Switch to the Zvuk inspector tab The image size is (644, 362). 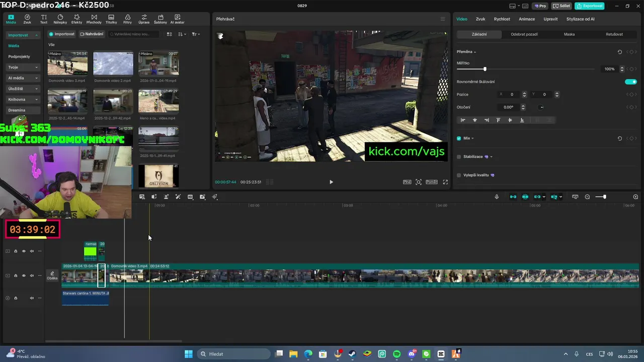tap(480, 19)
